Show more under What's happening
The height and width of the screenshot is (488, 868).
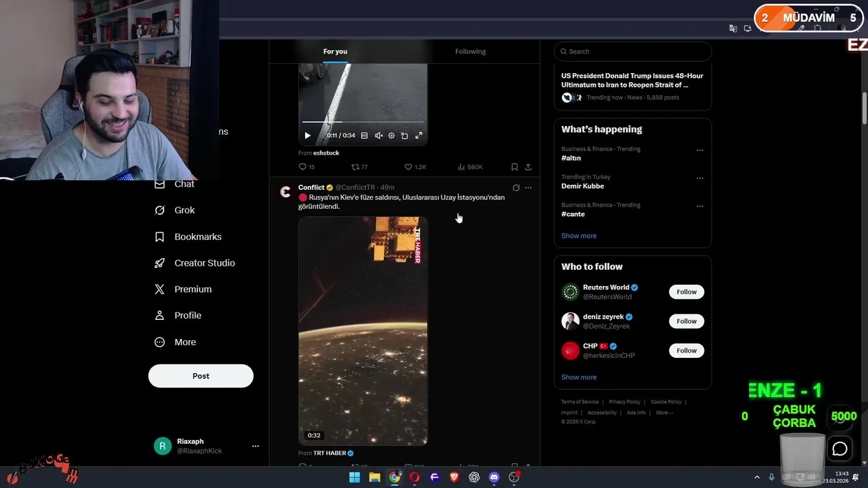[x=579, y=236]
